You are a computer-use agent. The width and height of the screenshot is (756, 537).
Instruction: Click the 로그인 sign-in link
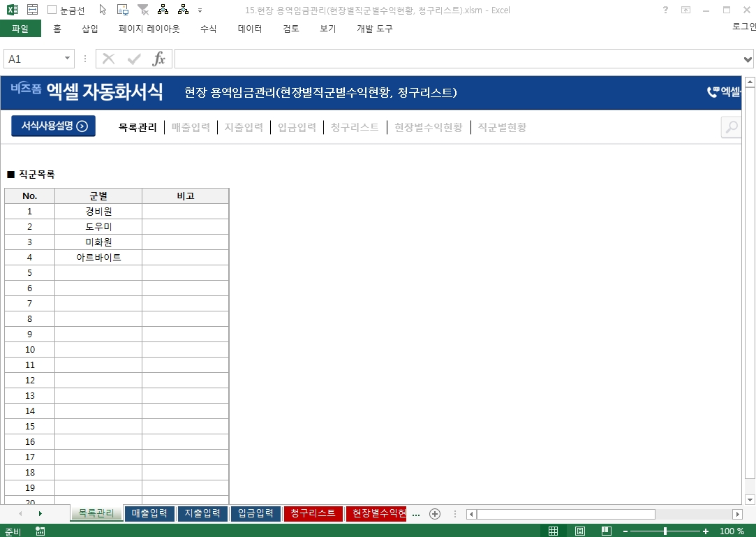point(743,27)
